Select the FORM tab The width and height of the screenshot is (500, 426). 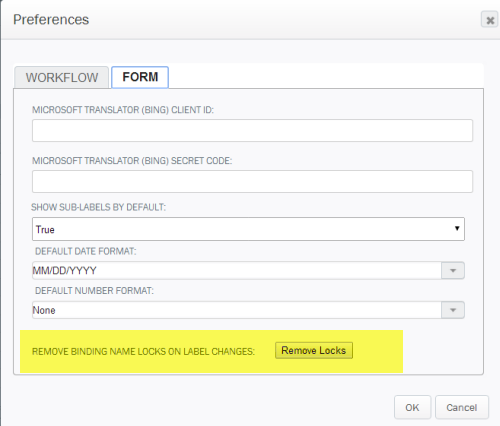click(x=140, y=77)
